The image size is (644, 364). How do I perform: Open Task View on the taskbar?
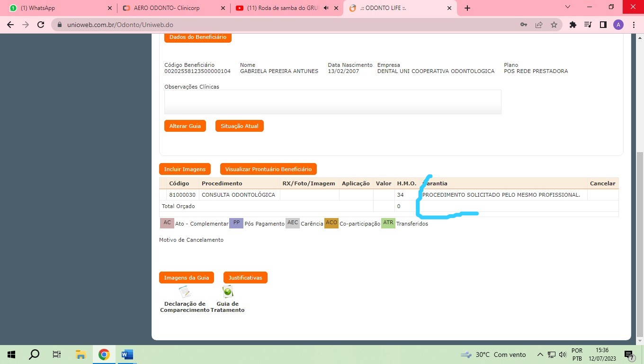click(57, 355)
